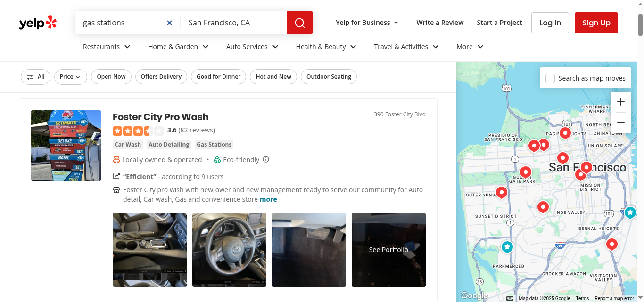Viewport: 644px width, 302px height.
Task: Expand the Health & Beauty menu
Action: point(326,47)
